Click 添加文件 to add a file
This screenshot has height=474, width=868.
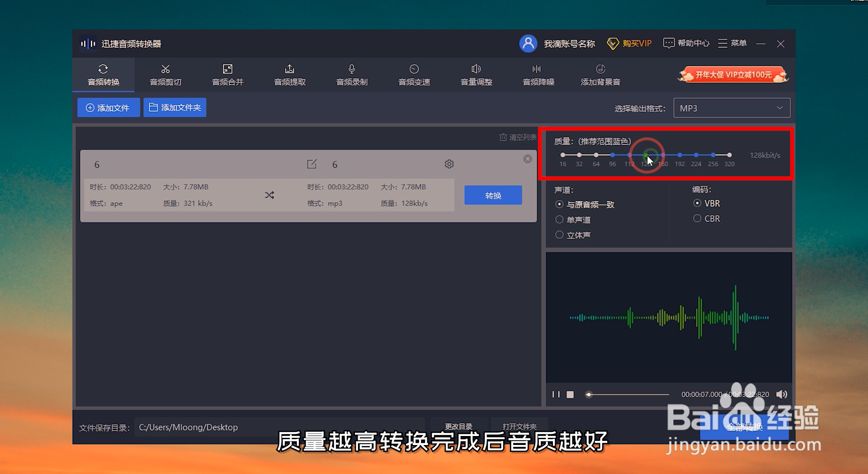(x=108, y=107)
